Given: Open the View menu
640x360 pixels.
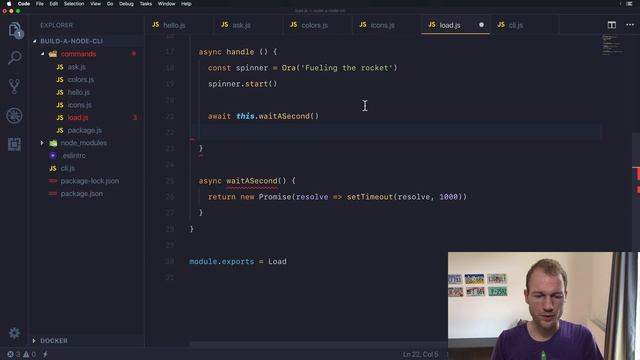Looking at the screenshot, I should 96,4.
